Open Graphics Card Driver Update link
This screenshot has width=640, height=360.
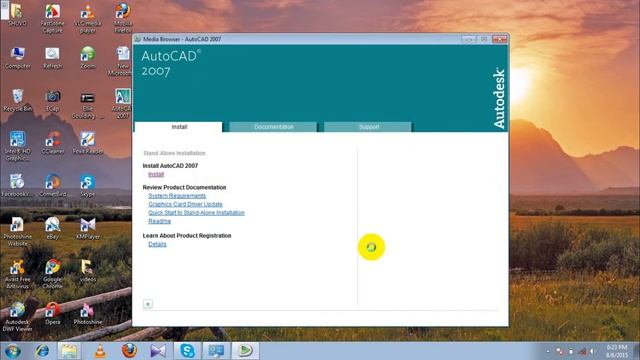click(185, 204)
